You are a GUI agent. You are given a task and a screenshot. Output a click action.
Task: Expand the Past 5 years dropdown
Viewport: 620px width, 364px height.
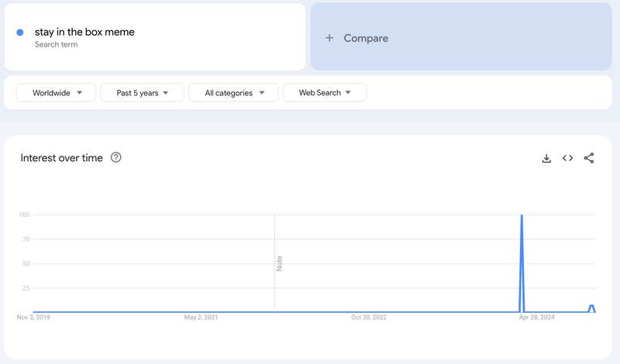143,93
